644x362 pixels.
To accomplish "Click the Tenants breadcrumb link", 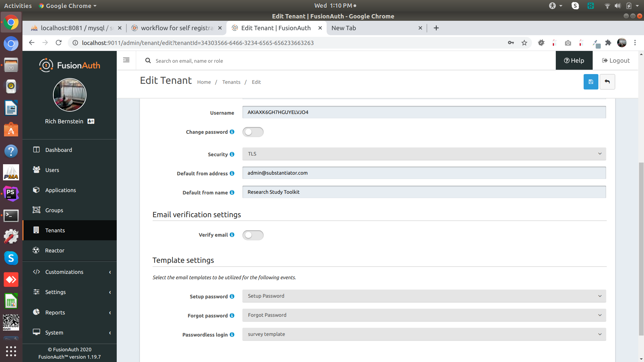I will coord(231,82).
